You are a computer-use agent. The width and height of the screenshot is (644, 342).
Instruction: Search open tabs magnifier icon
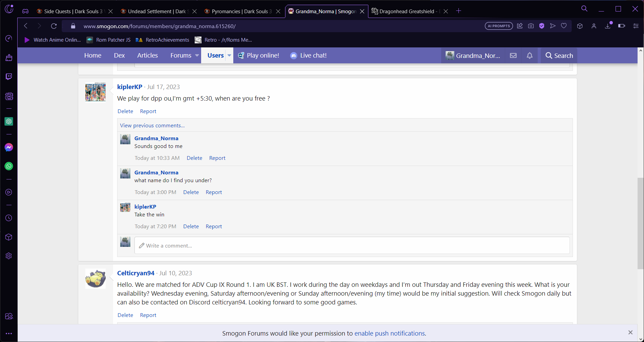[x=584, y=9]
